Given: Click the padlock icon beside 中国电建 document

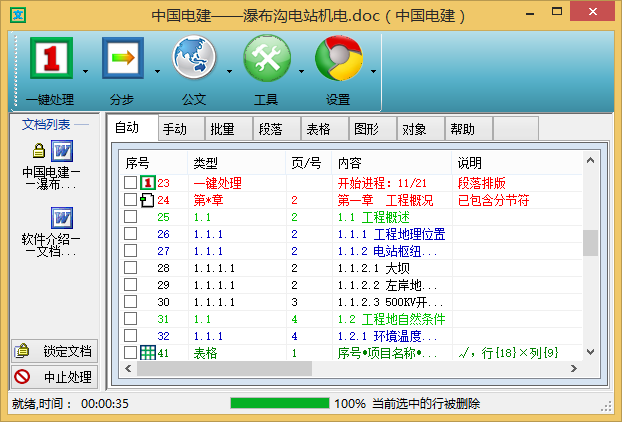Looking at the screenshot, I should 39,151.
